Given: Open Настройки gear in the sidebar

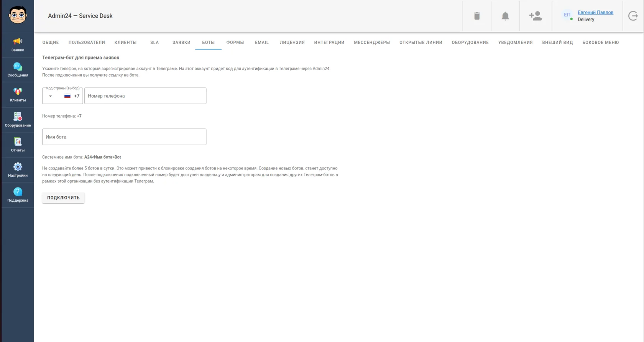Looking at the screenshot, I should [x=18, y=170].
